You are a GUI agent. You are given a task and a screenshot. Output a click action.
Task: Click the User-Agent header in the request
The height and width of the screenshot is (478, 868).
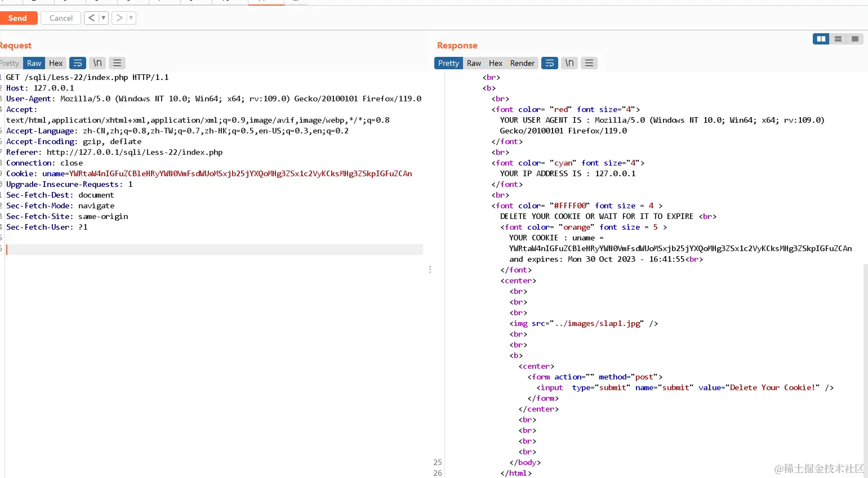pos(213,99)
